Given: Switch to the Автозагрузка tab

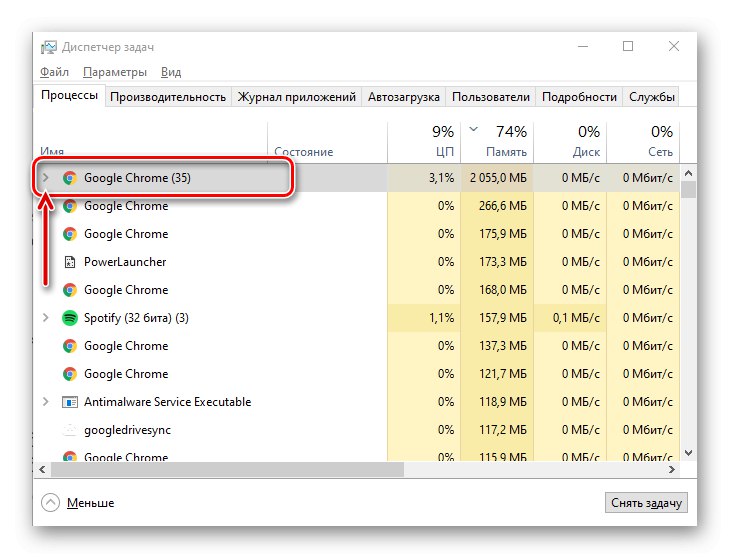Looking at the screenshot, I should click(403, 97).
